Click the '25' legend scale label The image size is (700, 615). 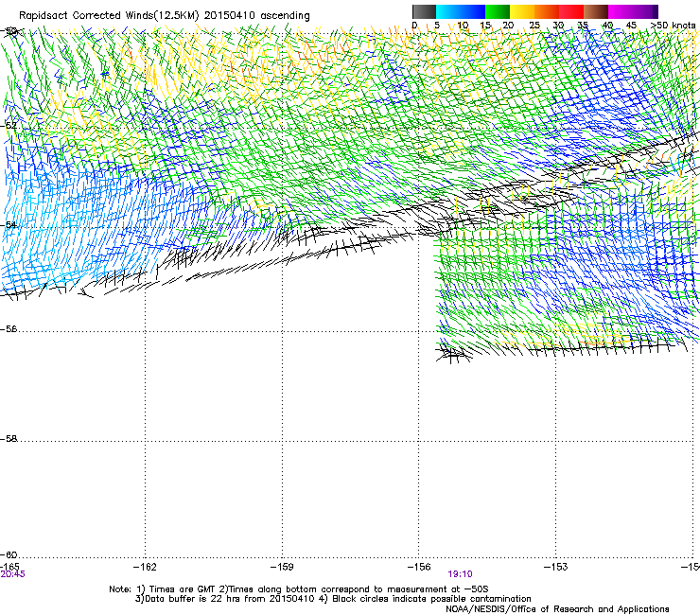[x=534, y=26]
